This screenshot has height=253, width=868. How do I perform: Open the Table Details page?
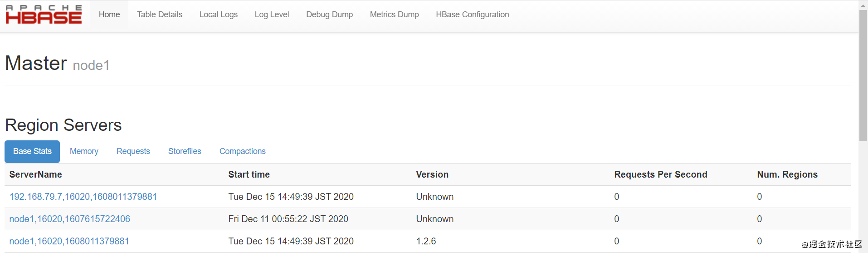pyautogui.click(x=160, y=15)
